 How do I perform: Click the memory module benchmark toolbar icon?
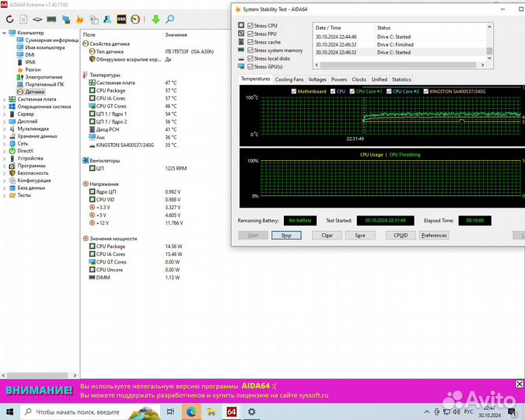pos(51,19)
